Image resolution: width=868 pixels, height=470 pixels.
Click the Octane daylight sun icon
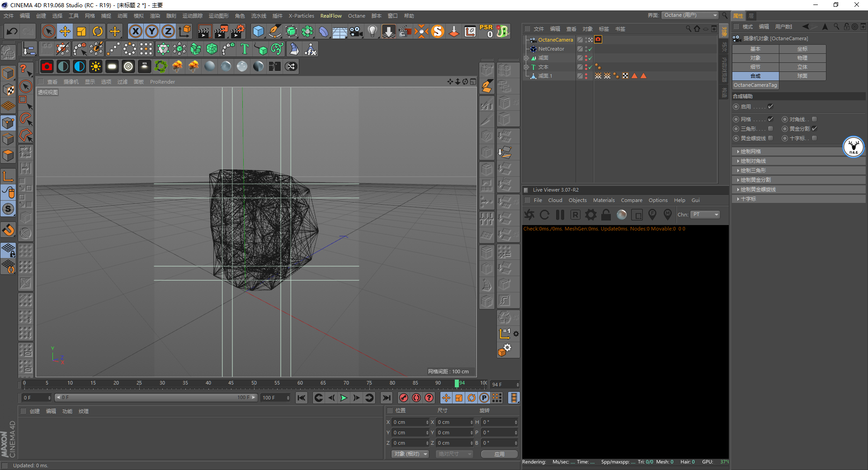(95, 67)
